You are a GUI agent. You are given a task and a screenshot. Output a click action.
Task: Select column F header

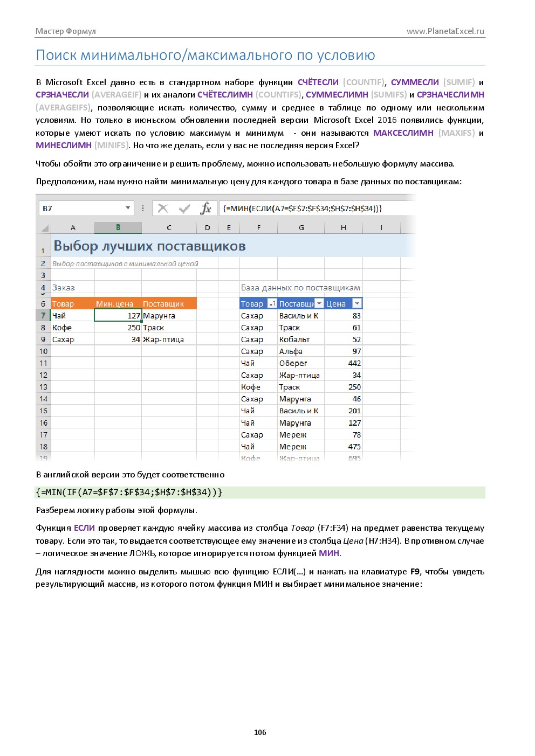pyautogui.click(x=259, y=227)
